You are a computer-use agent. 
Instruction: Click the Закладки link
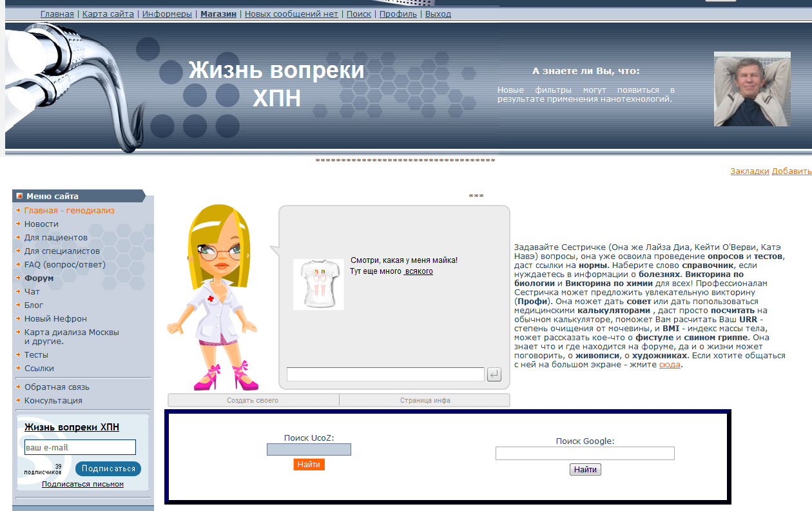(x=749, y=171)
